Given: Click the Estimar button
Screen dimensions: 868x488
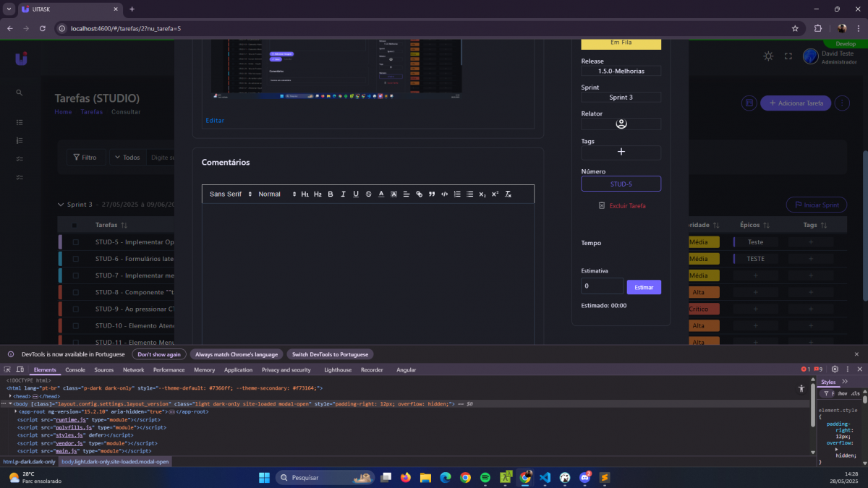Looking at the screenshot, I should 643,288.
